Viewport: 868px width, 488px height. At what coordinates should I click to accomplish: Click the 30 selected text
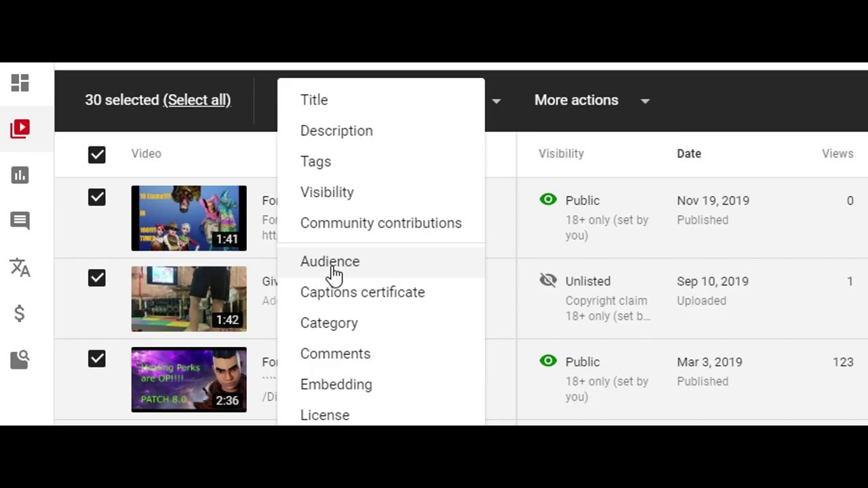coord(122,100)
